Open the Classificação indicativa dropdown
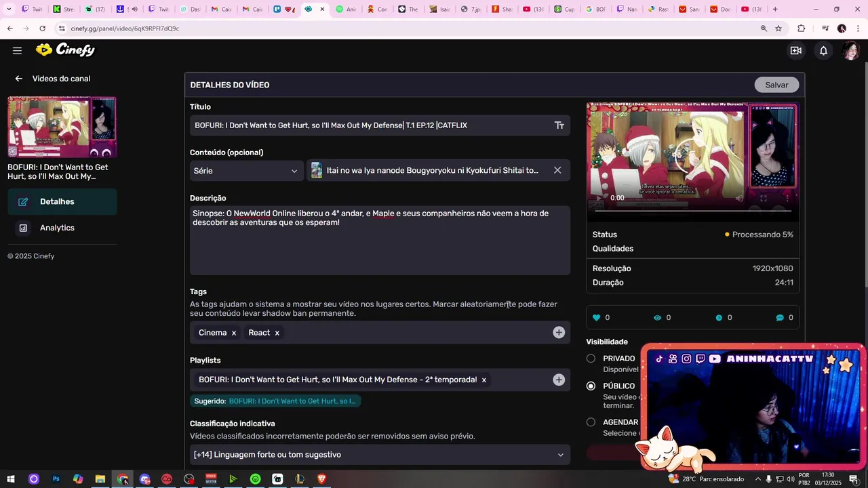 tap(380, 455)
